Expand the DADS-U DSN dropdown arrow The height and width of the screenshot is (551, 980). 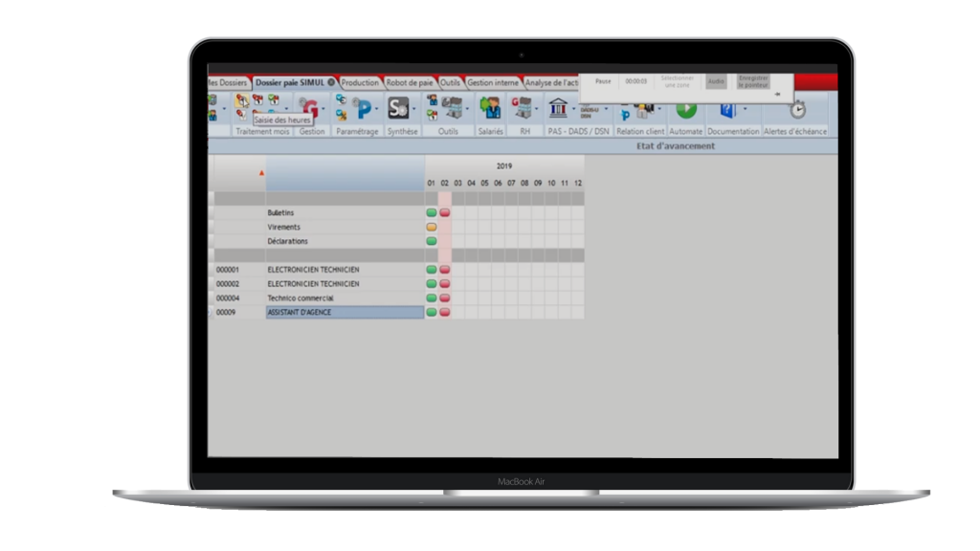606,109
